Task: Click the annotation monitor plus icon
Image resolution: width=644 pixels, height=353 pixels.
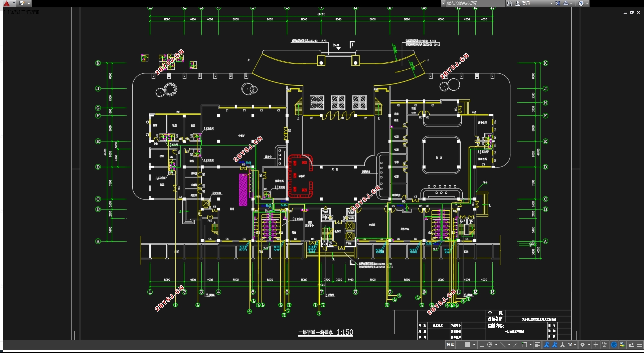Action: point(596,345)
